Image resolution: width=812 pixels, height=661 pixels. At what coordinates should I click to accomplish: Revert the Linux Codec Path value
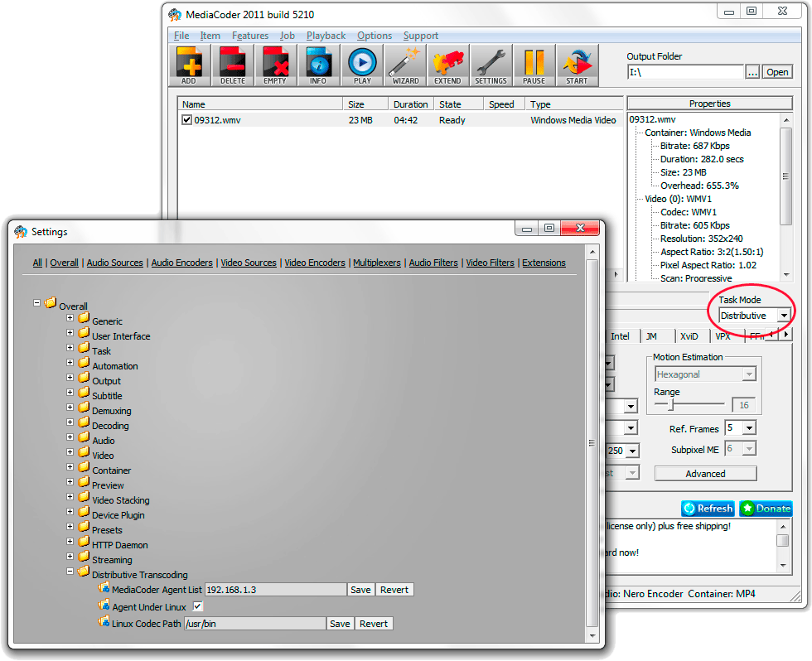coord(374,624)
